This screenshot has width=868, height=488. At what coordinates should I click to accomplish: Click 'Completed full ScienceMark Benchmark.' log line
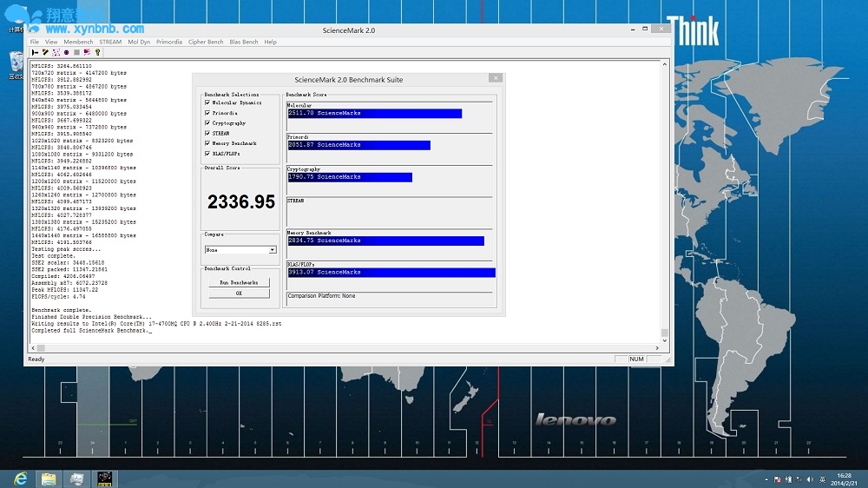click(x=90, y=331)
